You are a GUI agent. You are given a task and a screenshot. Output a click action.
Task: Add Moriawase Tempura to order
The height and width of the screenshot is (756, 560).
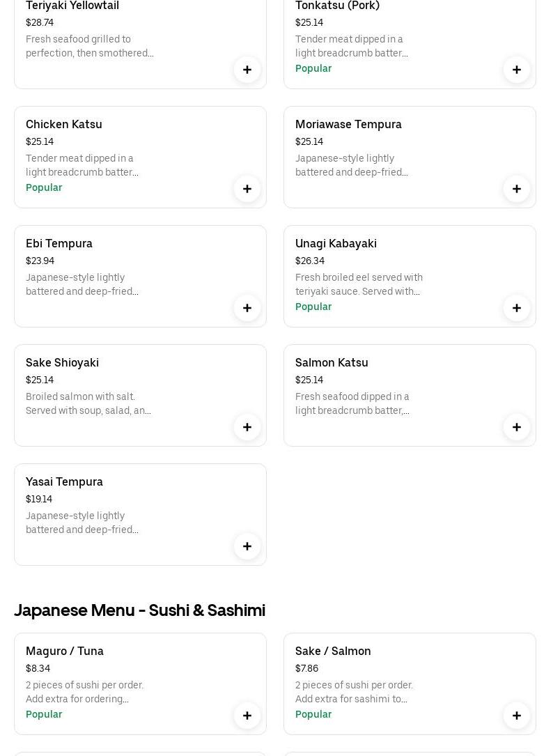tap(517, 189)
